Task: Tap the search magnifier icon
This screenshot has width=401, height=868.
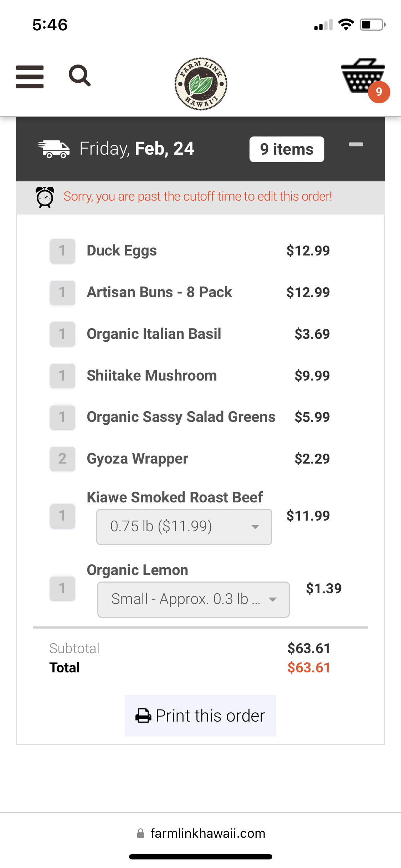Action: 79,76
